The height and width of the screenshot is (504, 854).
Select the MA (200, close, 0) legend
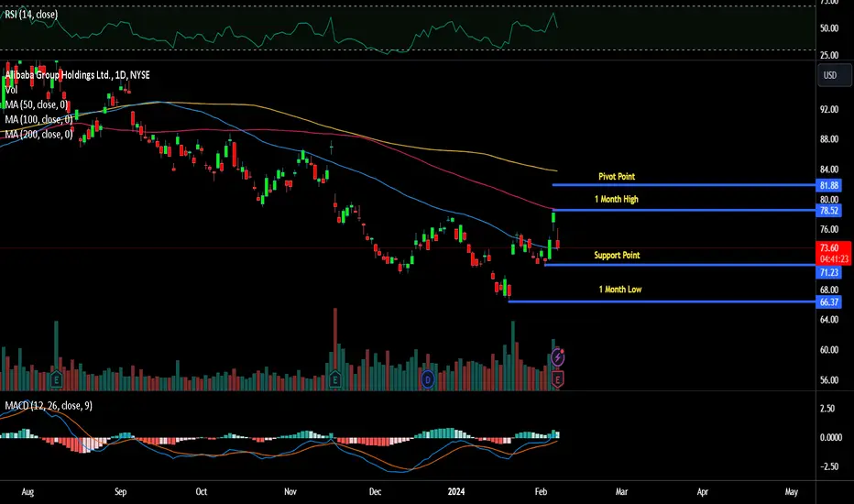38,134
